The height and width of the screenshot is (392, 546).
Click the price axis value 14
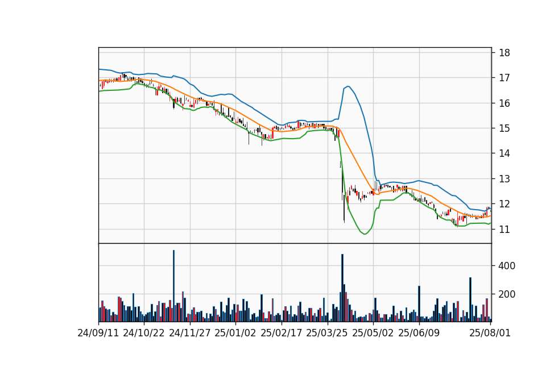coord(504,153)
